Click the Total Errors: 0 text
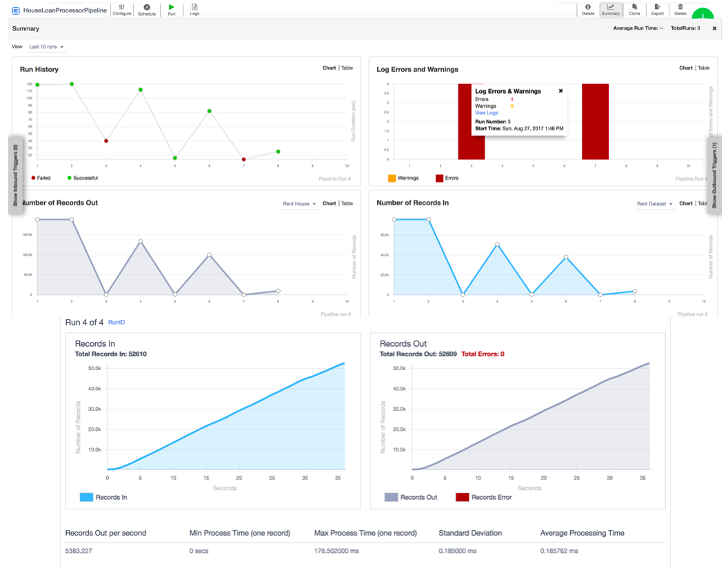Viewport: 728px width, 568px height. coord(483,354)
